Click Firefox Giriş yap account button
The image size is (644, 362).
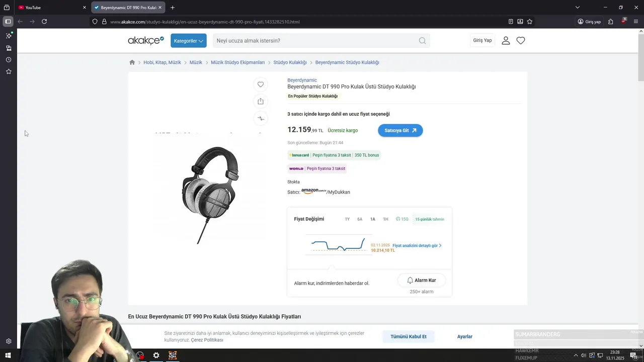[589, 22]
